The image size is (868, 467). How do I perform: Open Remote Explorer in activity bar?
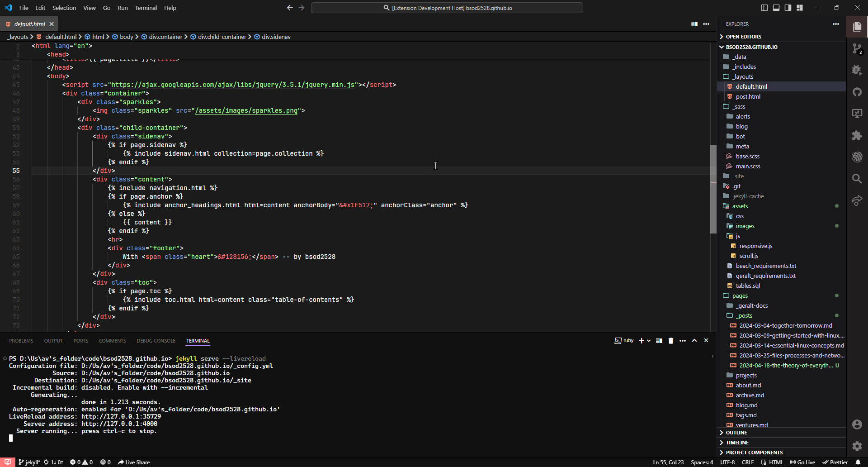pos(857,114)
